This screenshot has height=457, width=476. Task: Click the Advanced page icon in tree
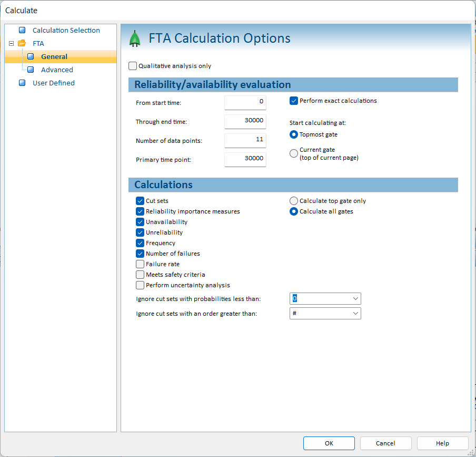click(x=31, y=70)
